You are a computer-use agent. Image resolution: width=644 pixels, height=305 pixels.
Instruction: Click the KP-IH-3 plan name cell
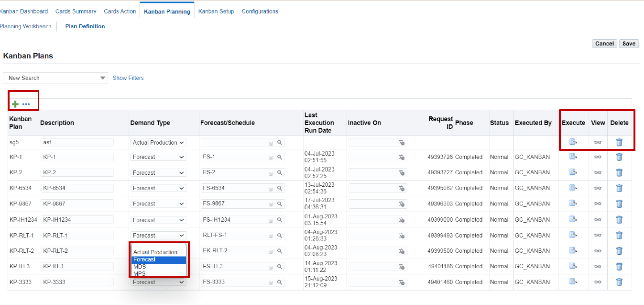(20, 266)
